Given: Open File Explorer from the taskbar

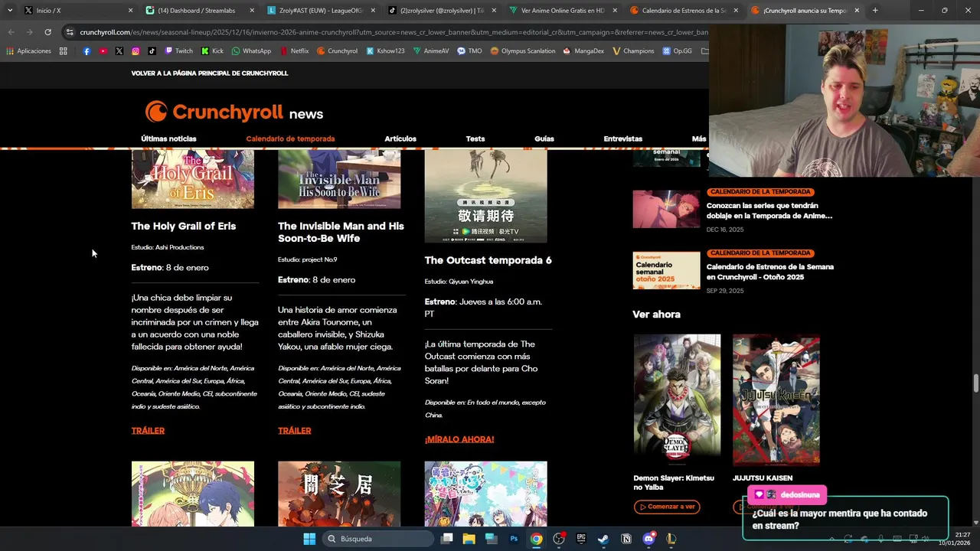Looking at the screenshot, I should tap(469, 539).
